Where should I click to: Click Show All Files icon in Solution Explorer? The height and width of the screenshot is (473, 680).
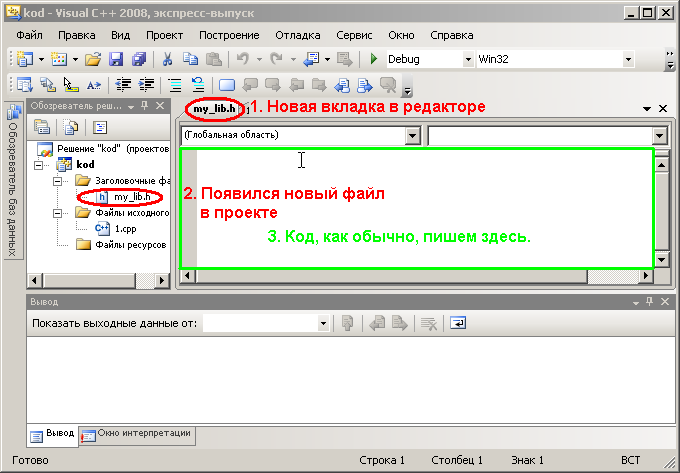click(x=71, y=127)
